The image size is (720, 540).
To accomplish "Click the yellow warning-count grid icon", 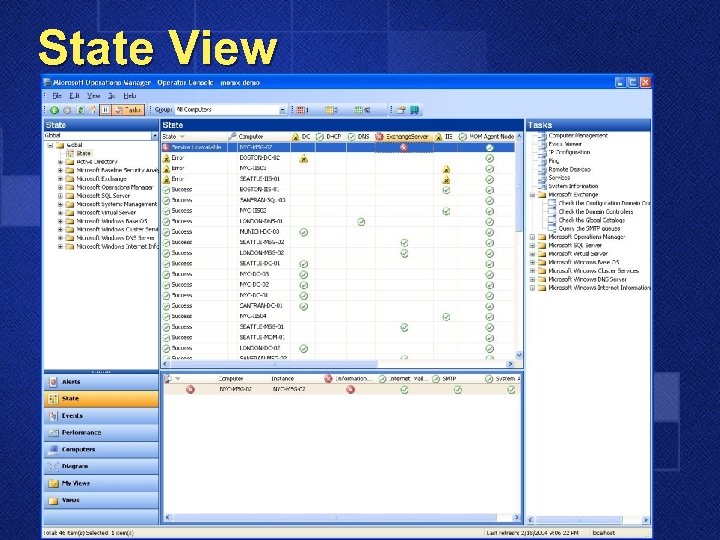I will click(x=329, y=110).
